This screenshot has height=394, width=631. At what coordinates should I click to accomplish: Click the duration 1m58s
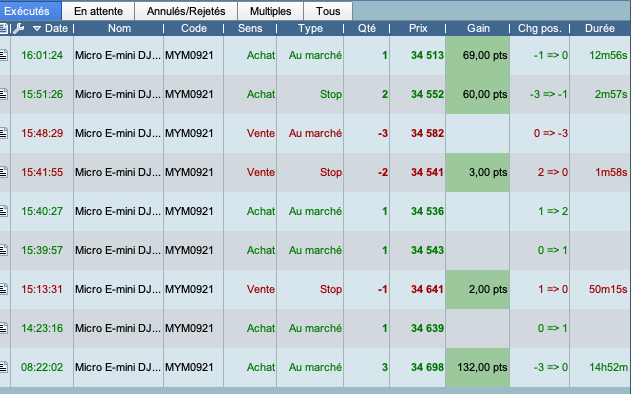tap(611, 172)
